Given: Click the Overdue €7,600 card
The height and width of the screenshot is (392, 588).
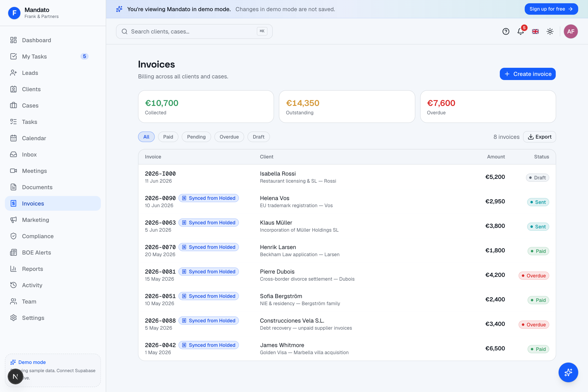Looking at the screenshot, I should [488, 107].
